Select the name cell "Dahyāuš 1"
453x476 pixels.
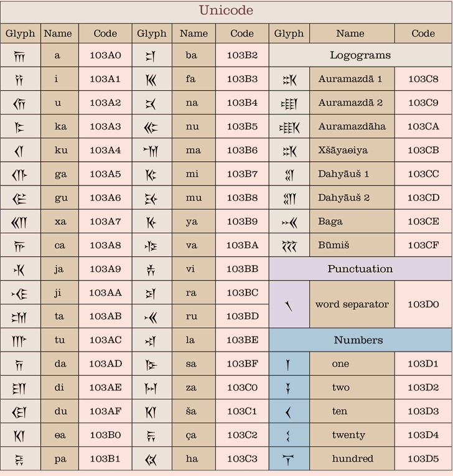(352, 174)
